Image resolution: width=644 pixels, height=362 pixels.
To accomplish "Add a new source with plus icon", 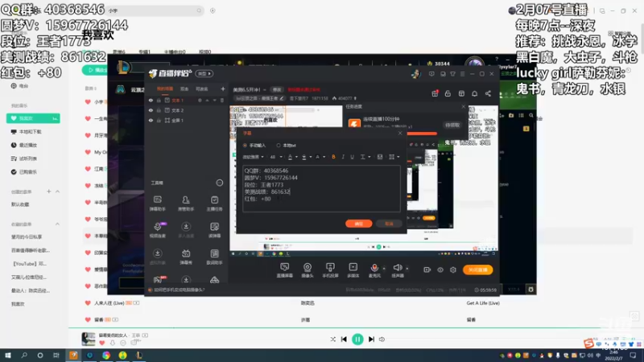I will coord(223,88).
